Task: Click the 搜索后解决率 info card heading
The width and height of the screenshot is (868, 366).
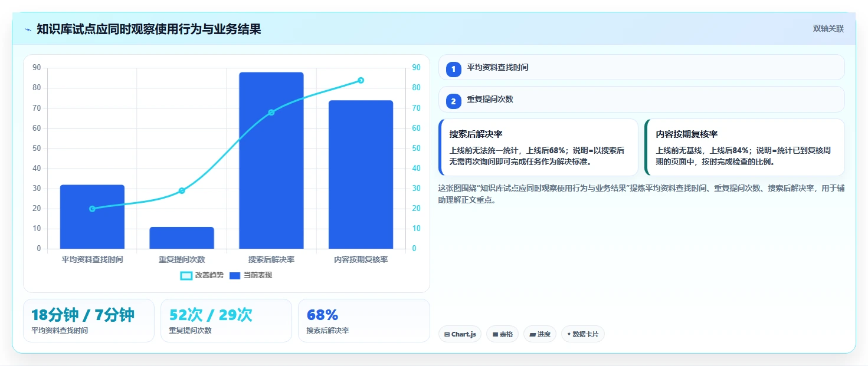Action: click(x=476, y=134)
